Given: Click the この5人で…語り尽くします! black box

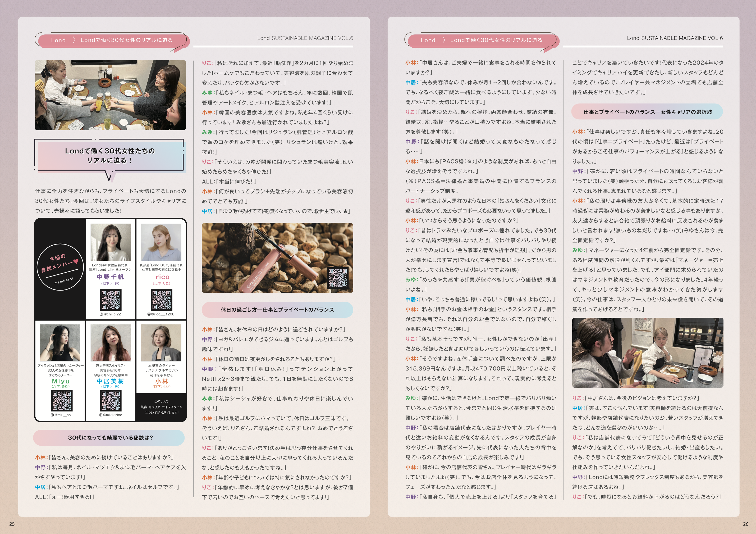Looking at the screenshot, I should coord(161,407).
